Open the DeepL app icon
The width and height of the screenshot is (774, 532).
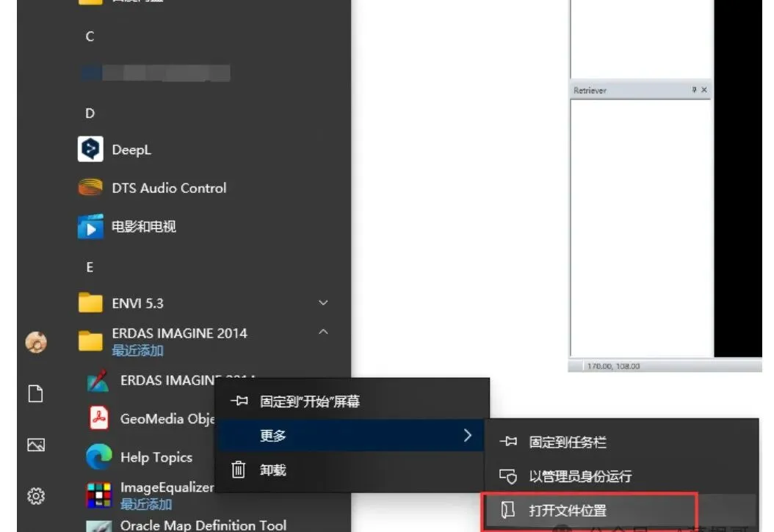(90, 149)
